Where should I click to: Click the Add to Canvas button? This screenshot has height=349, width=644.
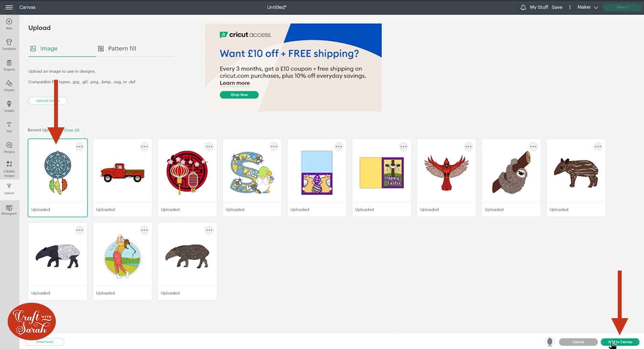pos(620,342)
